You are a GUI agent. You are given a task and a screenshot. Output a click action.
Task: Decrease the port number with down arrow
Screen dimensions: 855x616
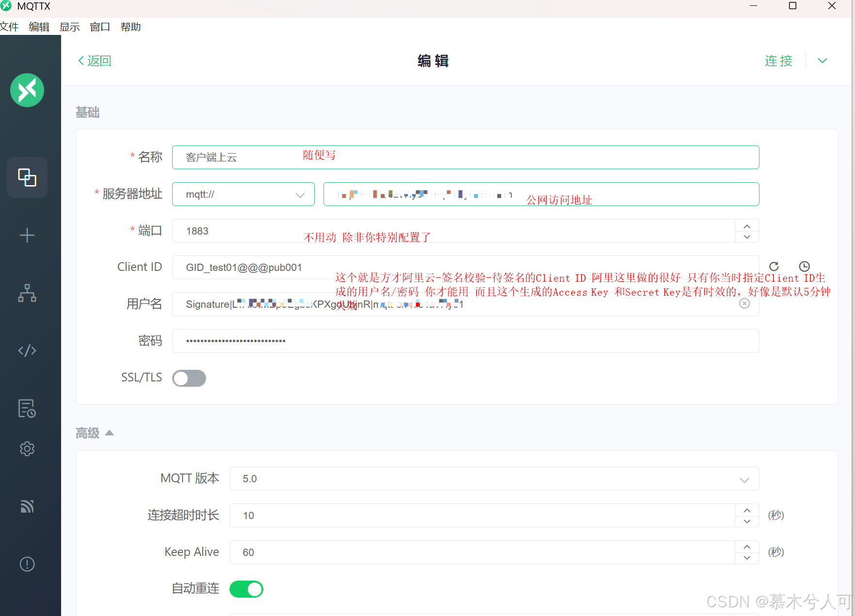747,237
